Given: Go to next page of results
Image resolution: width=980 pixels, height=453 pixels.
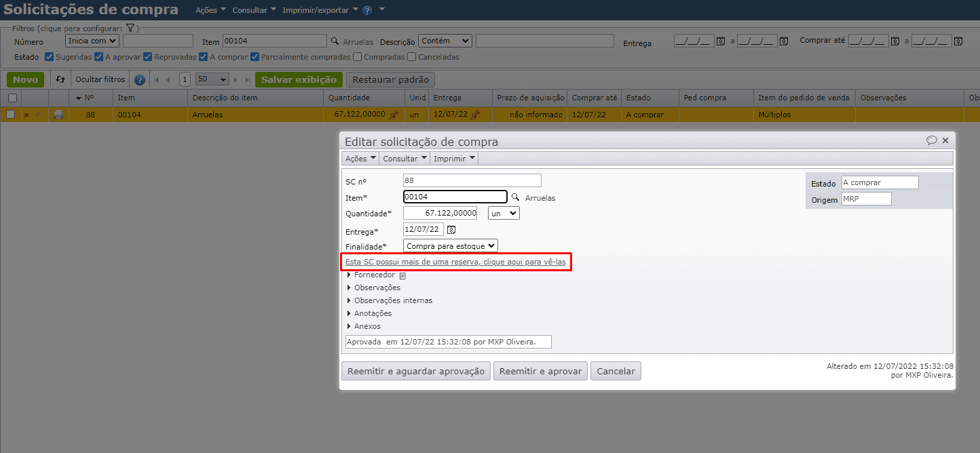Looking at the screenshot, I should click(x=236, y=80).
